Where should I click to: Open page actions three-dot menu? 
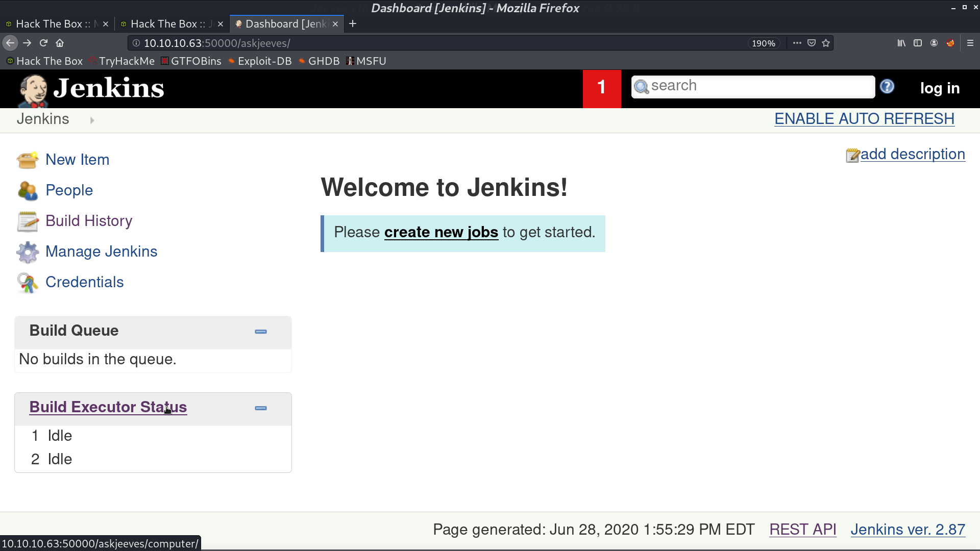click(797, 43)
